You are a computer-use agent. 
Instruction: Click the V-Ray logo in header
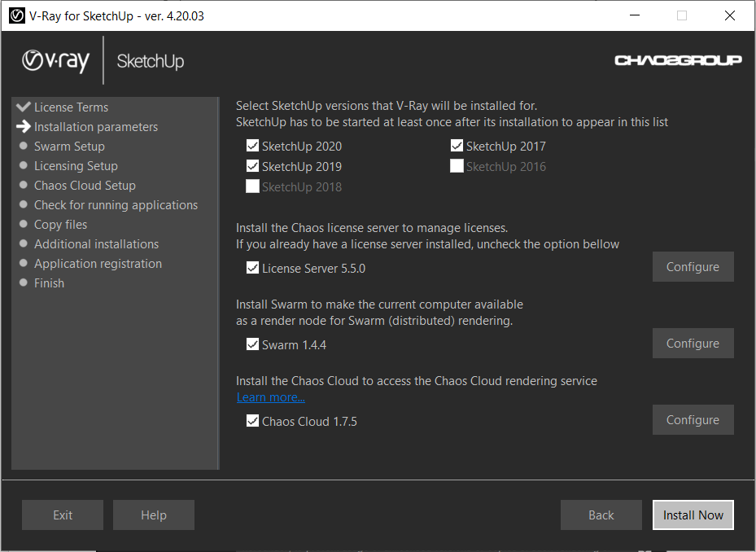click(56, 61)
